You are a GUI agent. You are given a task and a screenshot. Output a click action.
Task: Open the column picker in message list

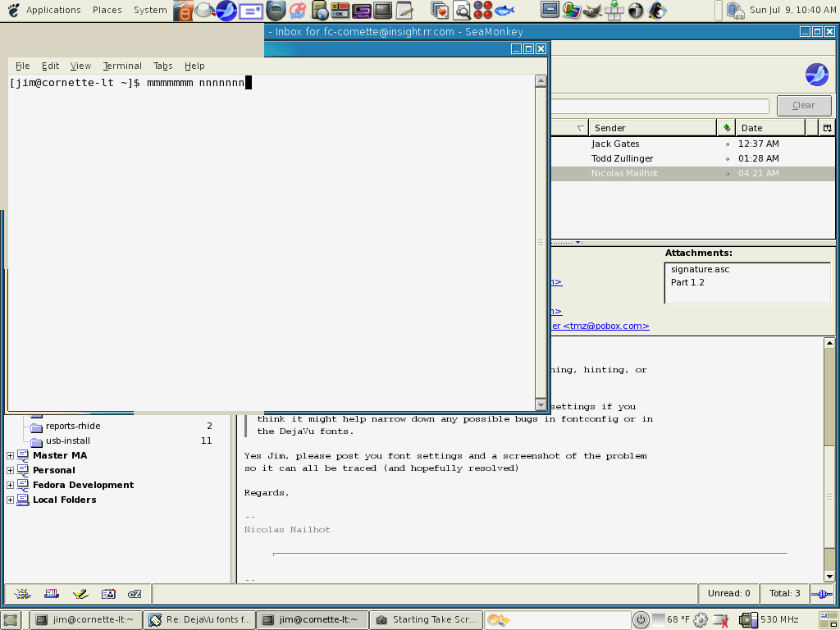coord(827,127)
